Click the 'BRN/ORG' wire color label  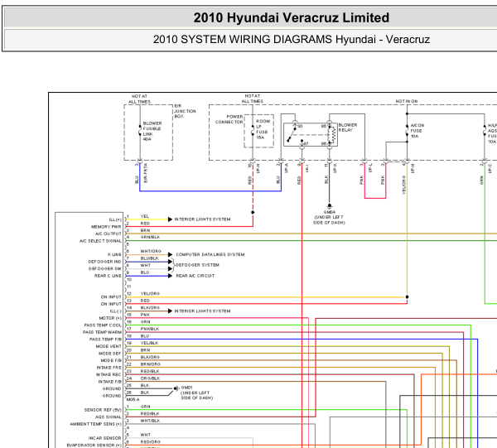[x=151, y=364]
